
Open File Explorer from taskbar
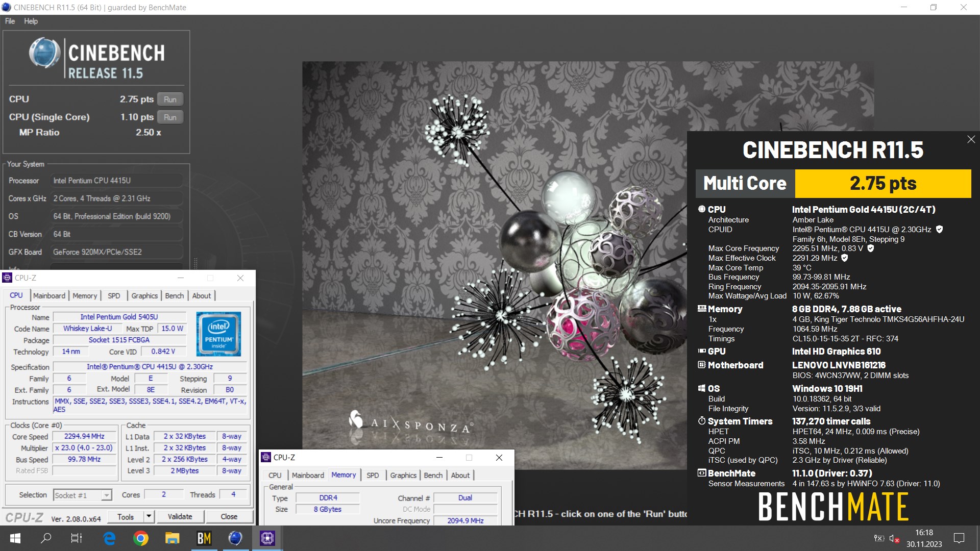click(x=173, y=538)
